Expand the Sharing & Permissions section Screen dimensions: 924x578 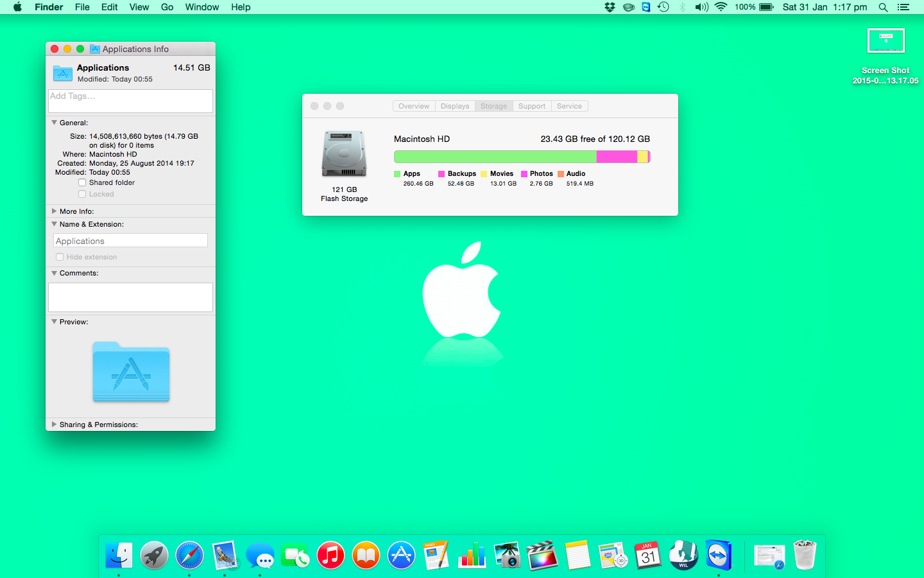pyautogui.click(x=54, y=424)
